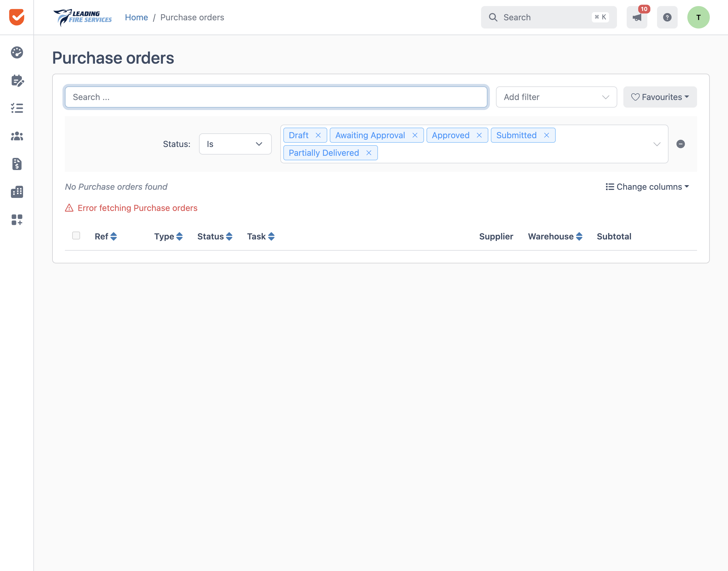Open the orange shield app logo
The width and height of the screenshot is (728, 571).
coord(17,17)
